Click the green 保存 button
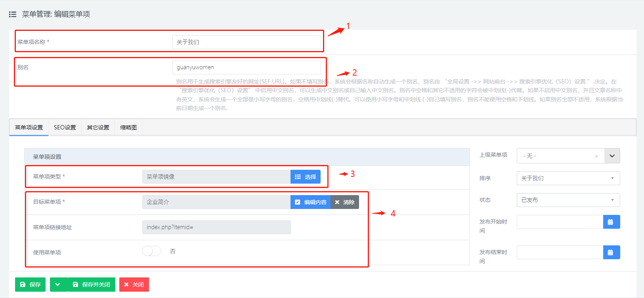The height and width of the screenshot is (298, 644). (30, 285)
